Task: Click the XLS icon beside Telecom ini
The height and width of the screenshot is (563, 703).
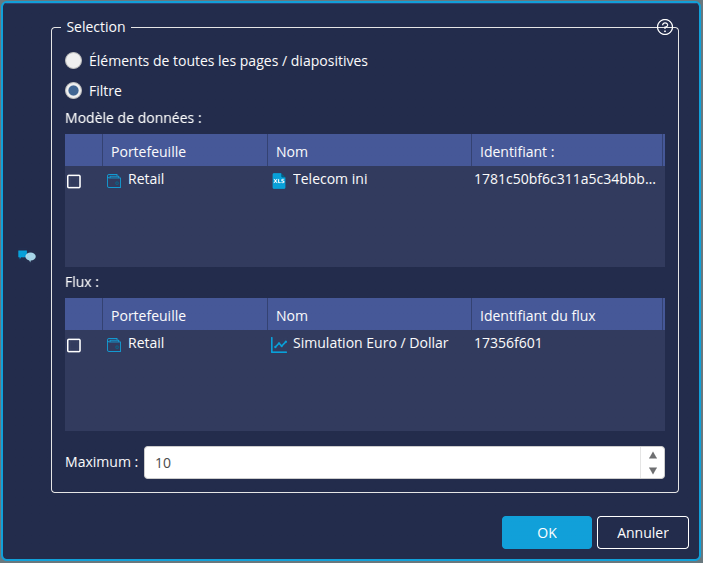Action: coord(279,181)
